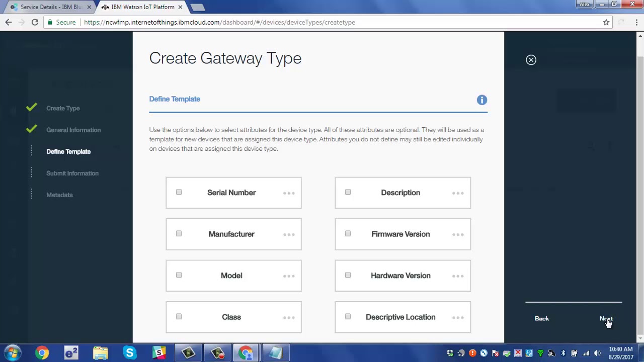Select the active Chrome window in taskbar

(247, 353)
